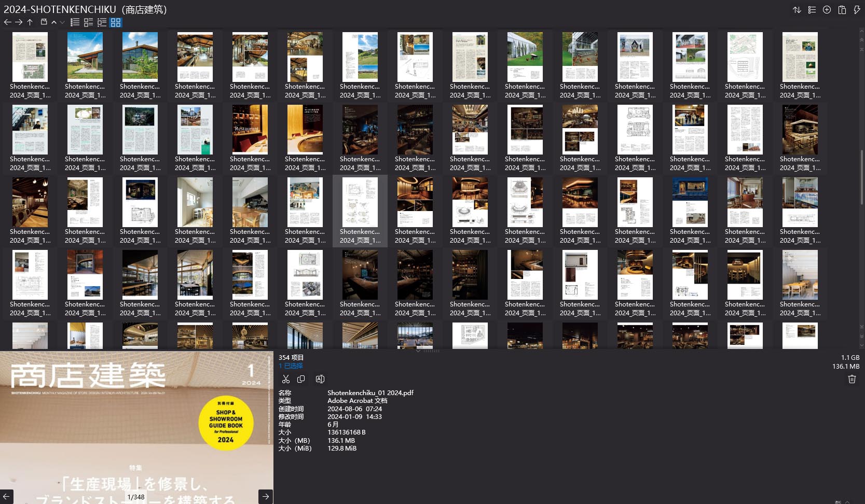Image resolution: width=865 pixels, height=504 pixels.
Task: Navigate up to the parent folder
Action: pyautogui.click(x=30, y=22)
